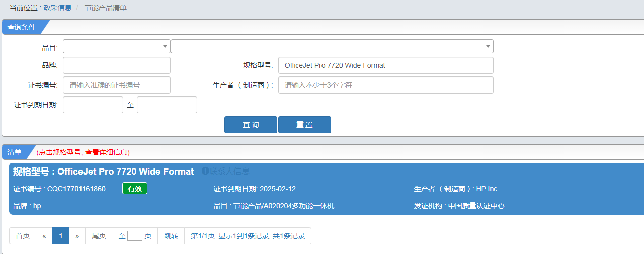
Task: Click the 证书编号 certificate number field
Action: 117,85
